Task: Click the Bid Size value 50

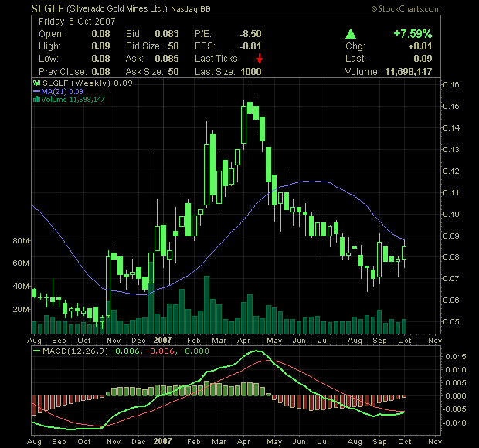Action: 173,46
